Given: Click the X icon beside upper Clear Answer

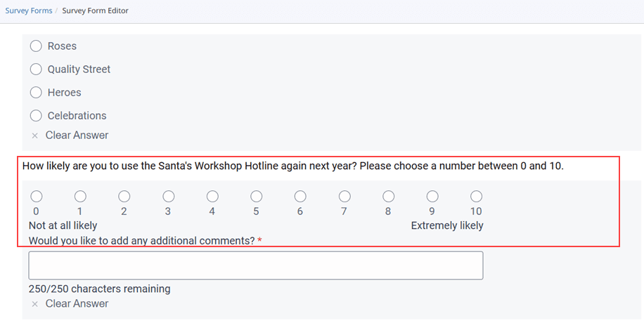Looking at the screenshot, I should coord(34,136).
